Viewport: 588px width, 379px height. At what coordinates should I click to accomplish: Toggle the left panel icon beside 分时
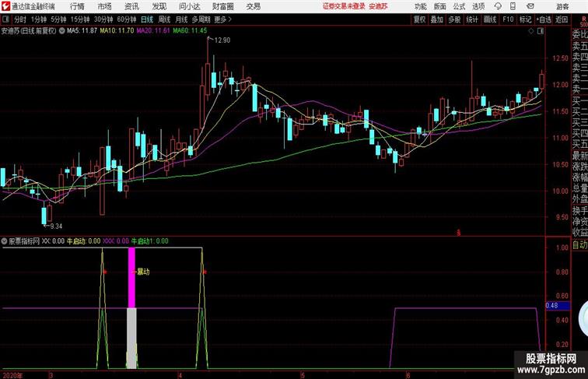click(5, 19)
